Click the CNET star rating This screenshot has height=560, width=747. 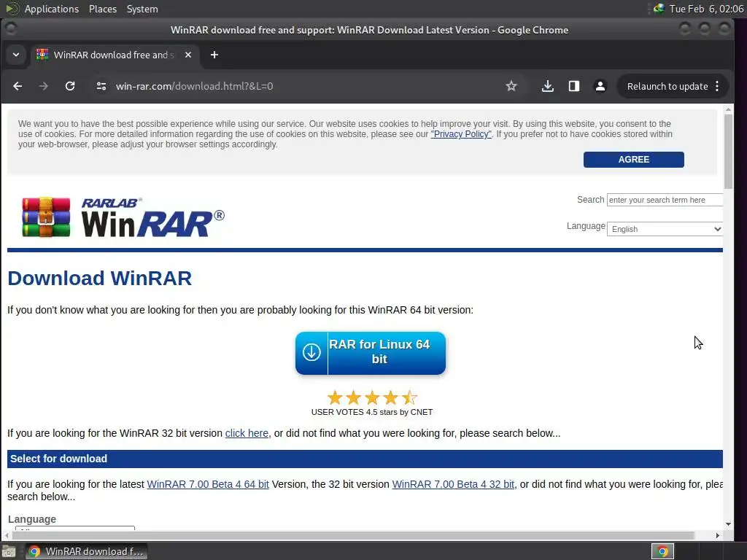coord(372,397)
